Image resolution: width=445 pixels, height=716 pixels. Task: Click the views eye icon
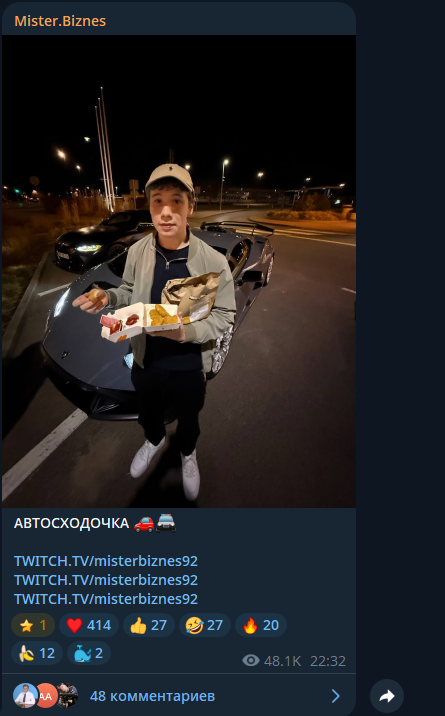pyautogui.click(x=251, y=660)
